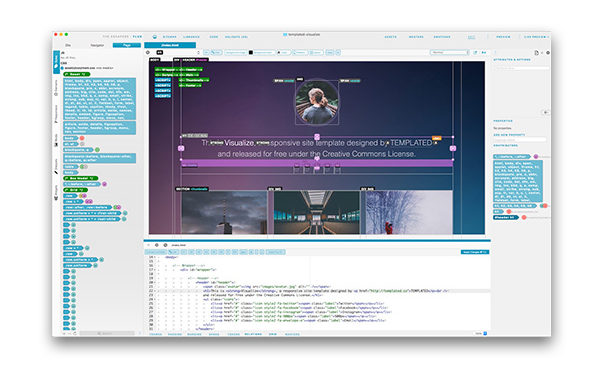The height and width of the screenshot is (371, 606).
Task: Click the Attributes & Actions input field
Action: [x=521, y=68]
